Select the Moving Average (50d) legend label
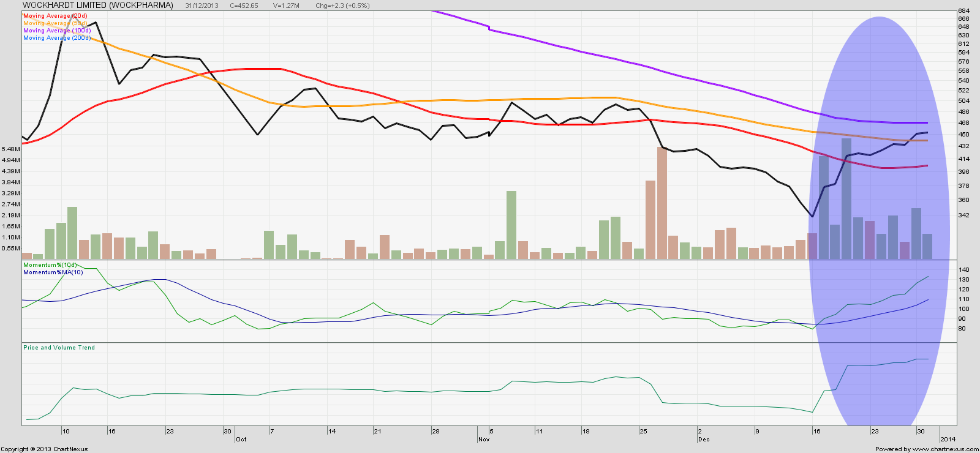Image resolution: width=980 pixels, height=453 pixels. [55, 23]
